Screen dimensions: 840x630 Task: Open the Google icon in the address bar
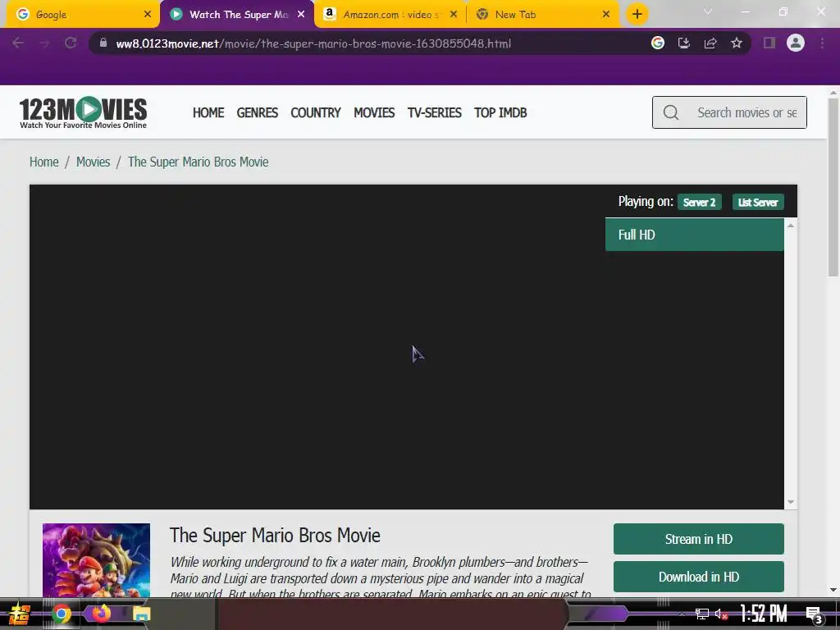pos(658,43)
